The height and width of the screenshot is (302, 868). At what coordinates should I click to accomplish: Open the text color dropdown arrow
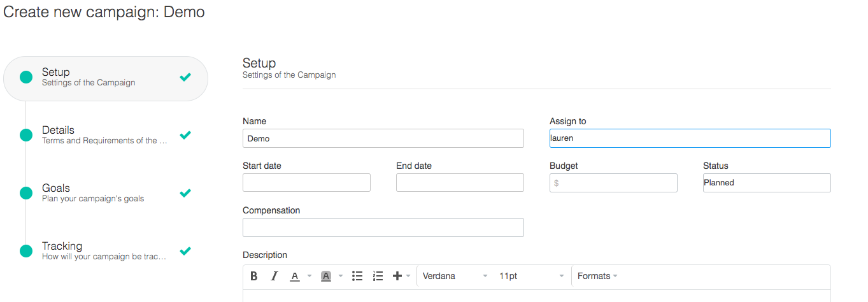(309, 277)
